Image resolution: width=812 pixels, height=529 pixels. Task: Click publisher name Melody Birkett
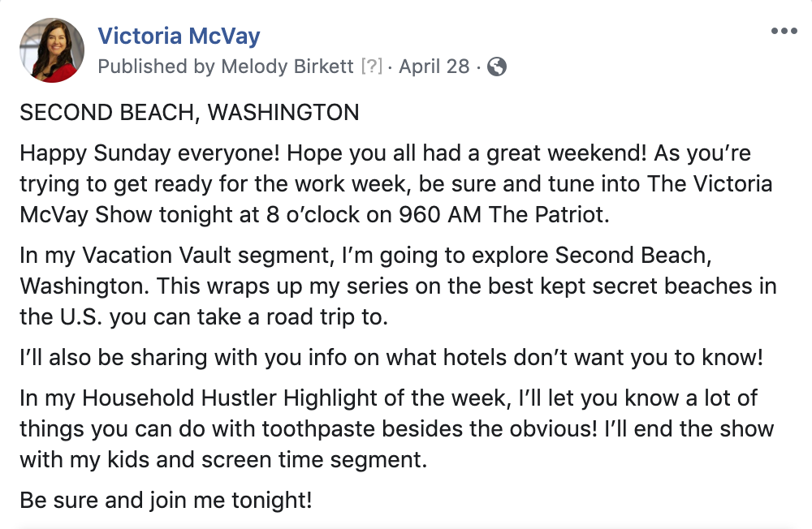(287, 67)
